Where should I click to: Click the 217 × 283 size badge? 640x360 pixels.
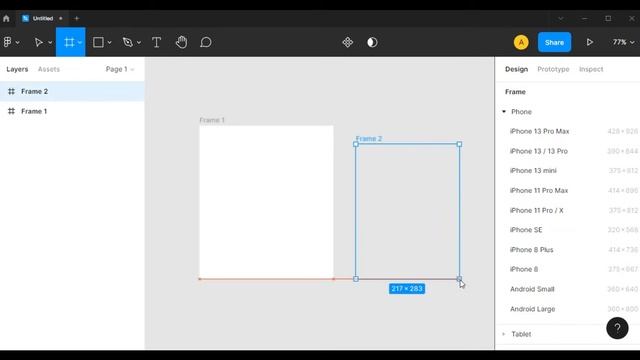point(407,289)
